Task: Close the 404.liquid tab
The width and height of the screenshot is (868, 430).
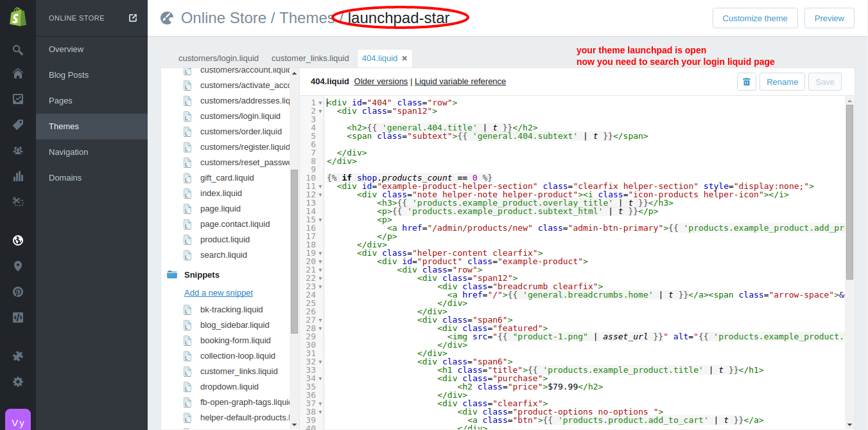Action: [404, 58]
